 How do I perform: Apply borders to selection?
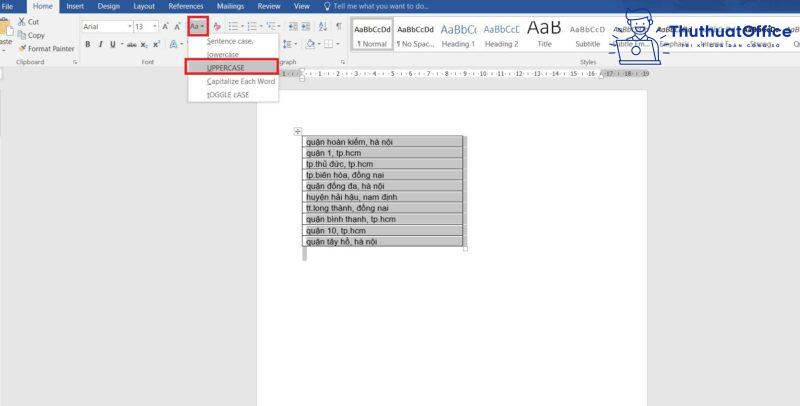(x=328, y=44)
